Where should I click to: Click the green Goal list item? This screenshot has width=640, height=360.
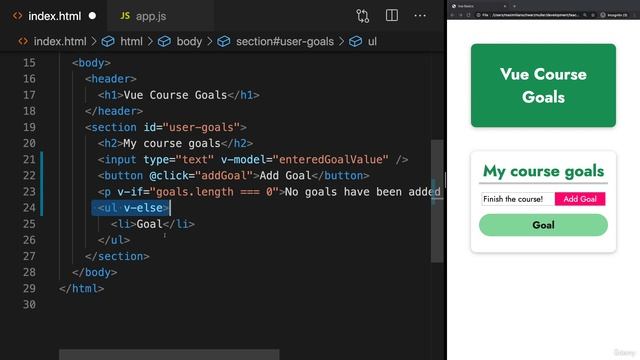[x=543, y=225]
